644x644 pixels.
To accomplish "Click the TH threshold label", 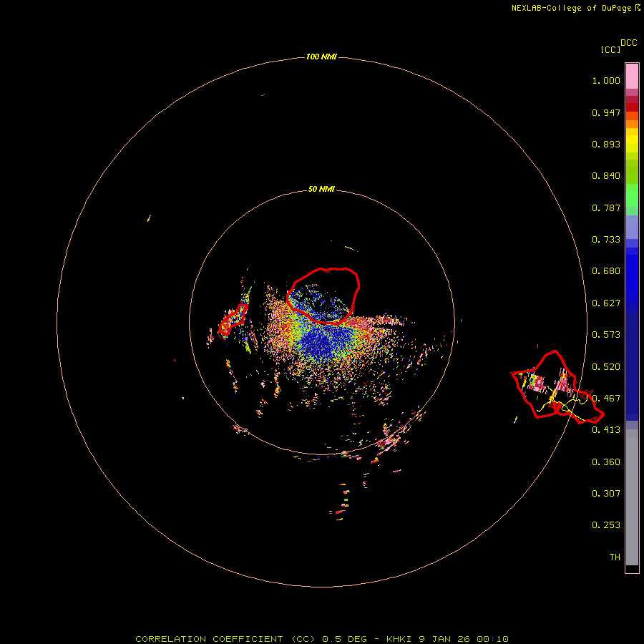I will pos(615,557).
